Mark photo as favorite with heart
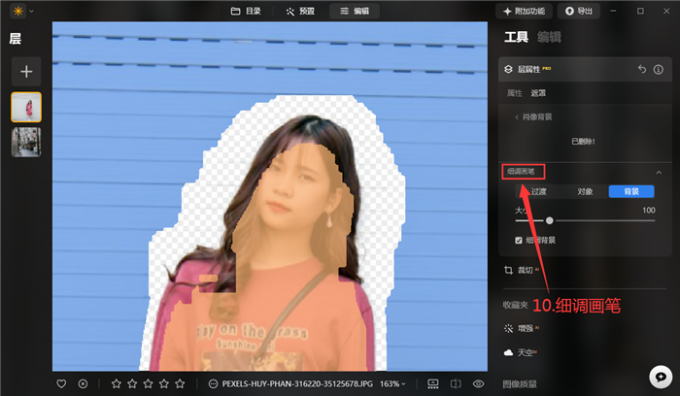Screen dimensions: 680x396 (61, 384)
